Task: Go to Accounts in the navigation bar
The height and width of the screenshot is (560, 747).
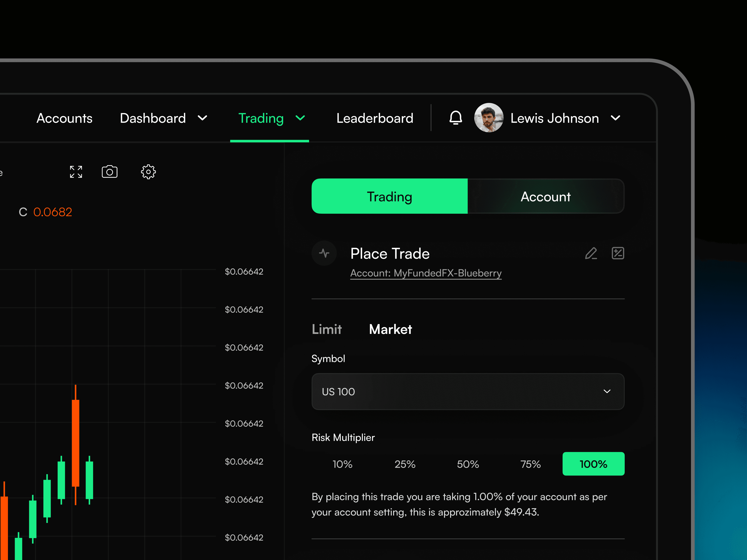Action: 64,118
